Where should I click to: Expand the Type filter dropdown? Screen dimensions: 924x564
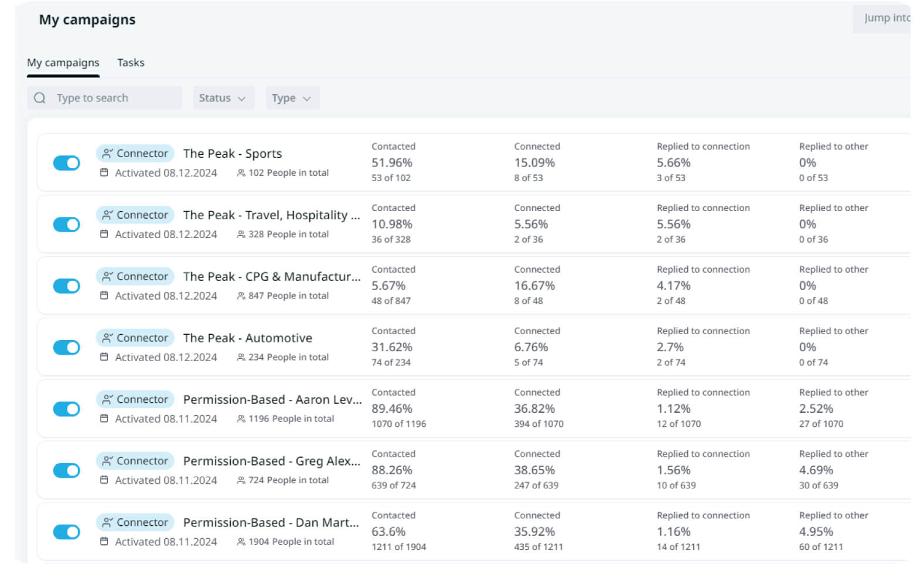(x=292, y=98)
